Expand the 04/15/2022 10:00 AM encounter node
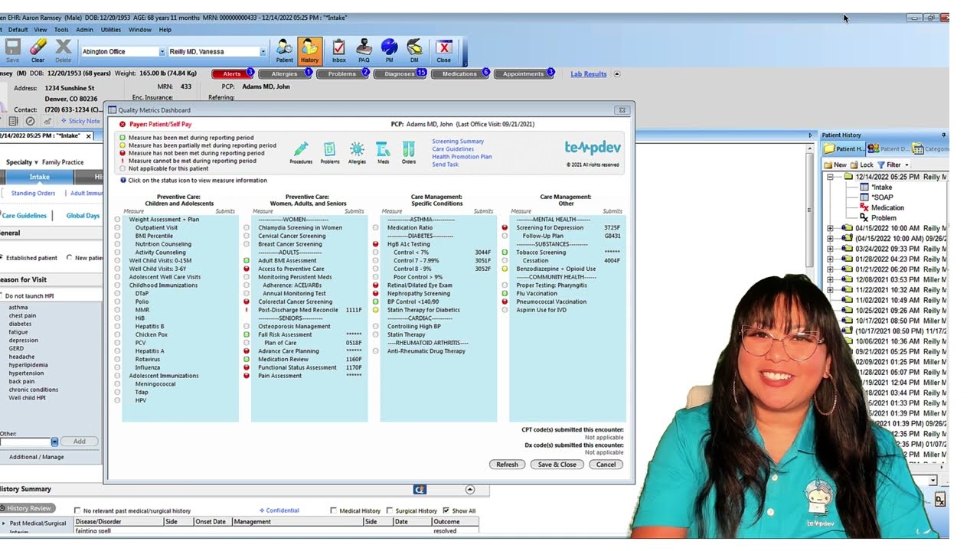 click(831, 228)
